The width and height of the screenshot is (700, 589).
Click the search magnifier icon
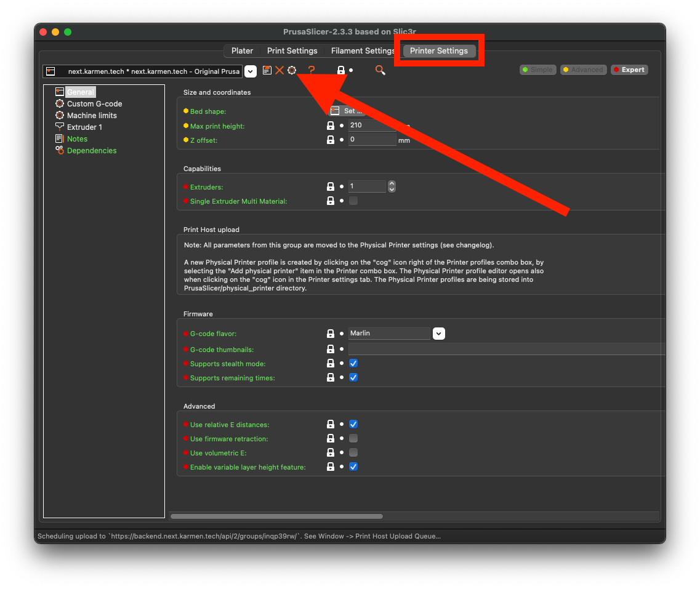[x=380, y=70]
